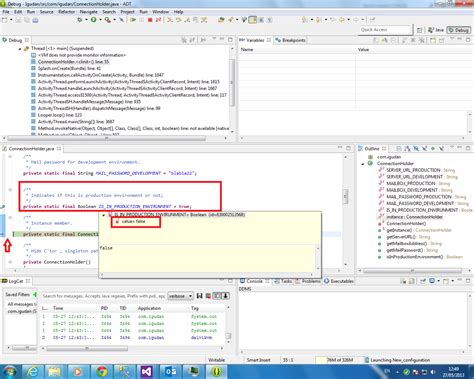The image size is (474, 379).
Task: Switch to the Breakpoints tab
Action: [291, 40]
